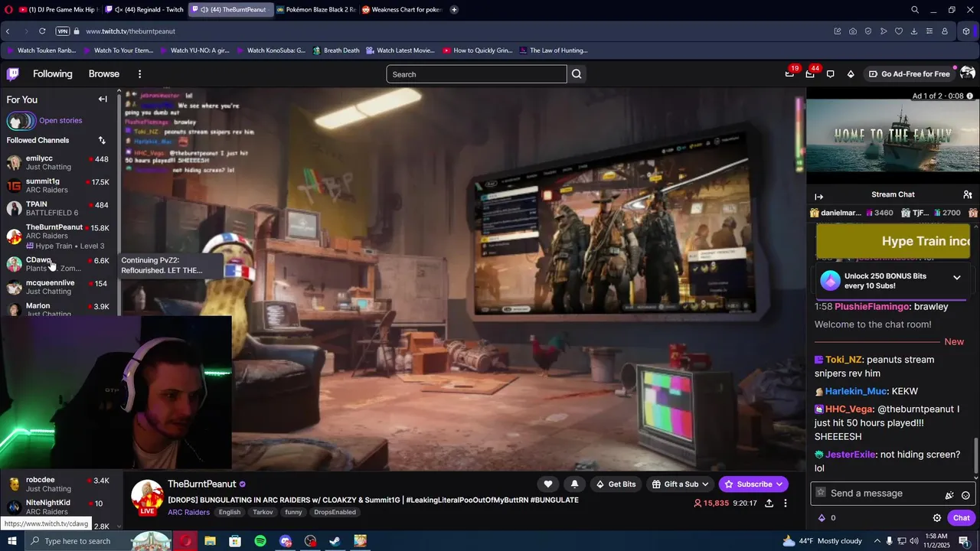Click the Get Bits button below stream

tap(616, 484)
